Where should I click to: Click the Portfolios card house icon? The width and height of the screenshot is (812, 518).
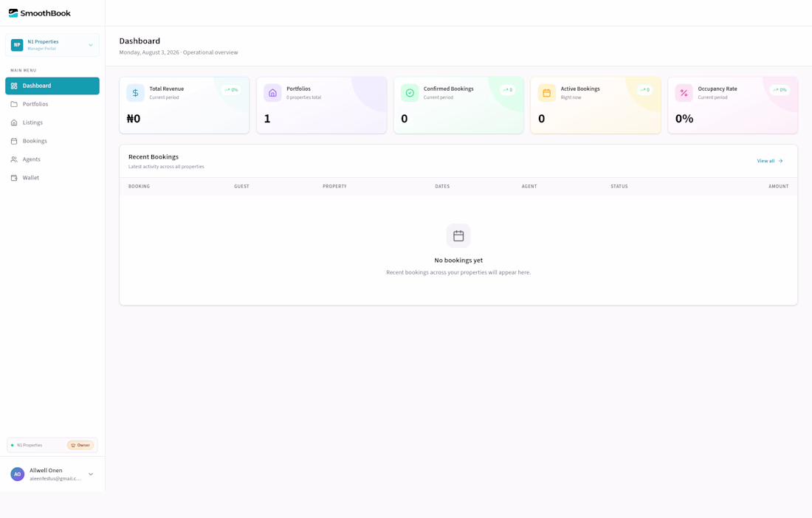coord(272,93)
